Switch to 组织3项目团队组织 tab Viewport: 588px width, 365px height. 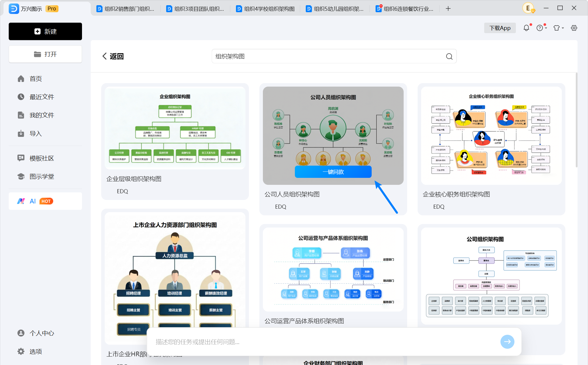pyautogui.click(x=195, y=9)
